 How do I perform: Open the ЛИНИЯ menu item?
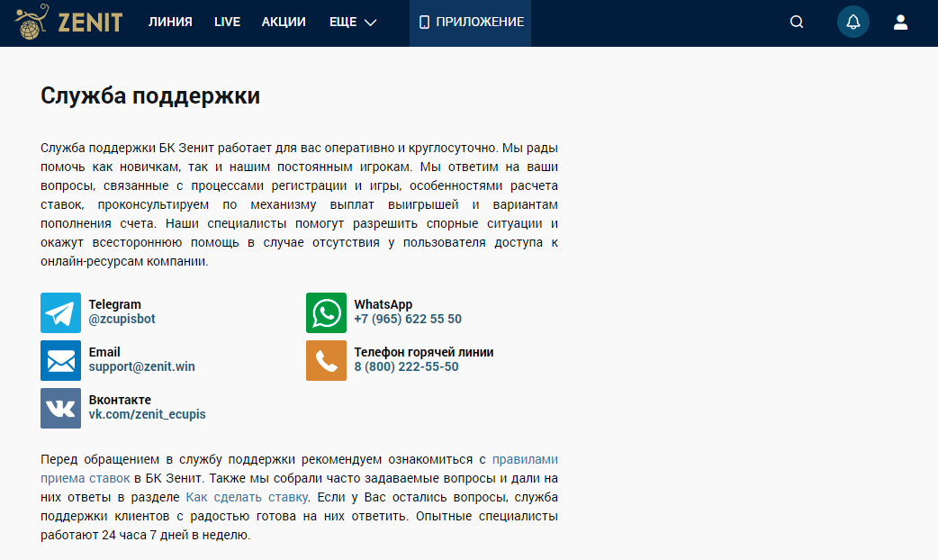(170, 23)
